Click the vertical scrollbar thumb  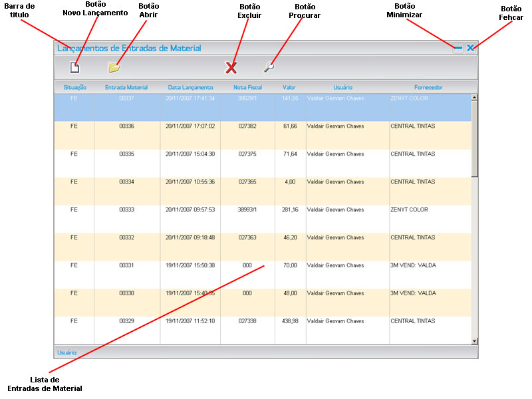tap(474, 138)
